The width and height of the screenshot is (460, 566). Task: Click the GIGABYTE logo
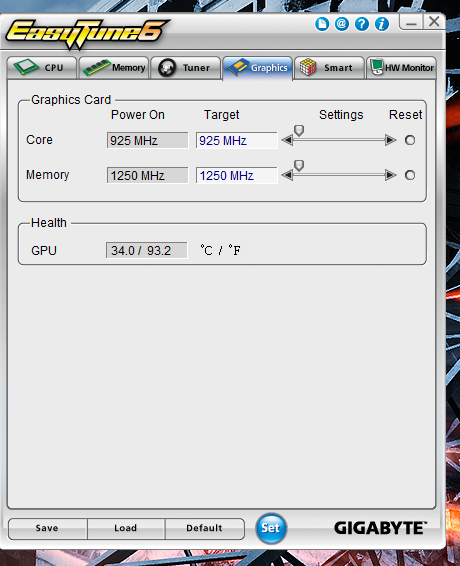point(380,528)
